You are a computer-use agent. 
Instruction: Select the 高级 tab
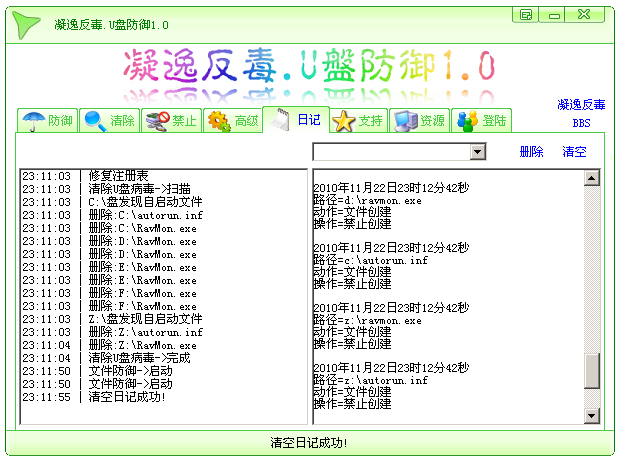point(233,120)
